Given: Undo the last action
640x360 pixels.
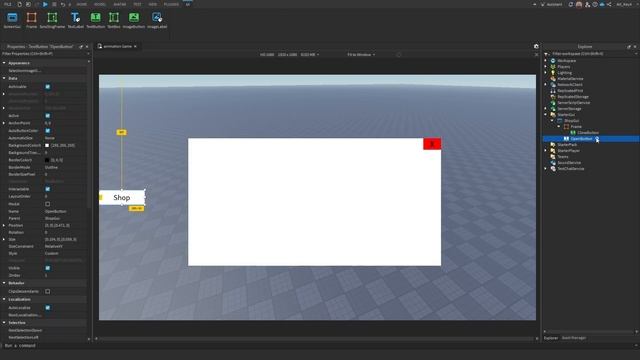Looking at the screenshot, I should (x=63, y=4).
